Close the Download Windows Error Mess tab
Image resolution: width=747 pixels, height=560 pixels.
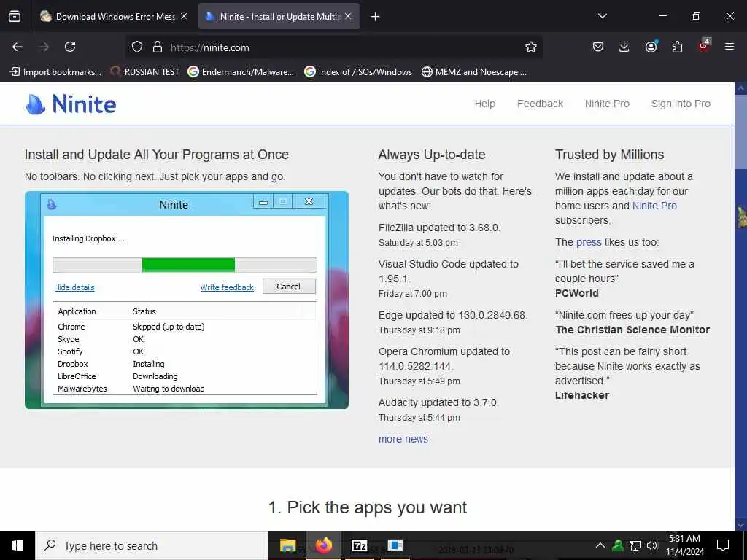[x=184, y=16]
